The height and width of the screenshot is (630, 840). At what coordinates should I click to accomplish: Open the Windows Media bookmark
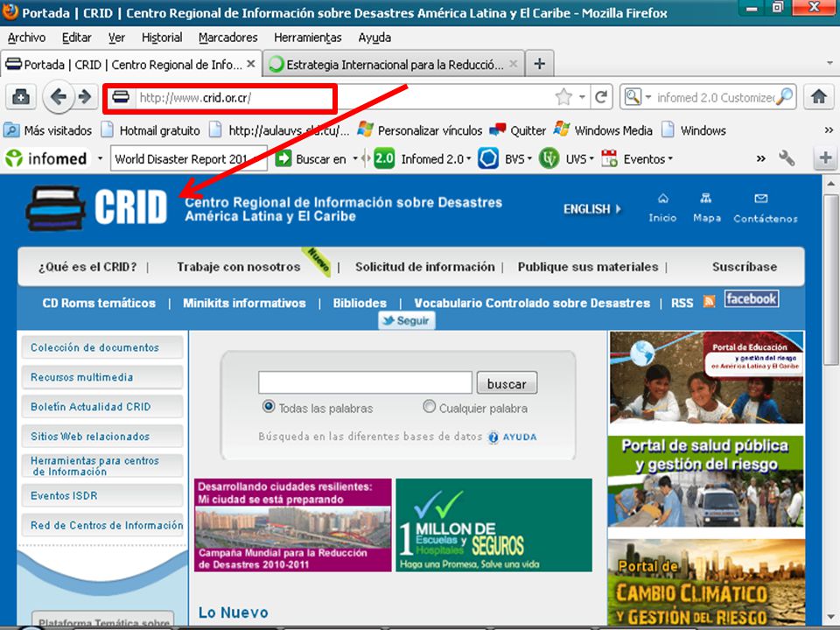point(603,130)
